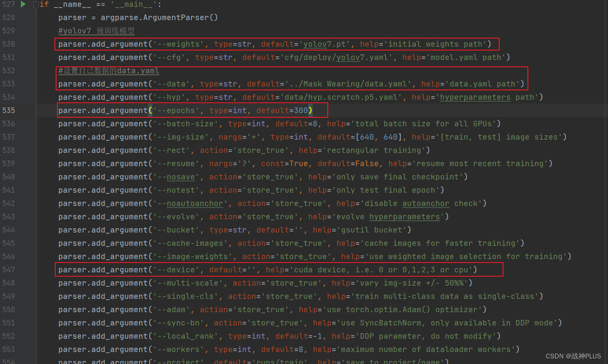Click line number 547 in the gutter
608x364 pixels.
(9, 270)
